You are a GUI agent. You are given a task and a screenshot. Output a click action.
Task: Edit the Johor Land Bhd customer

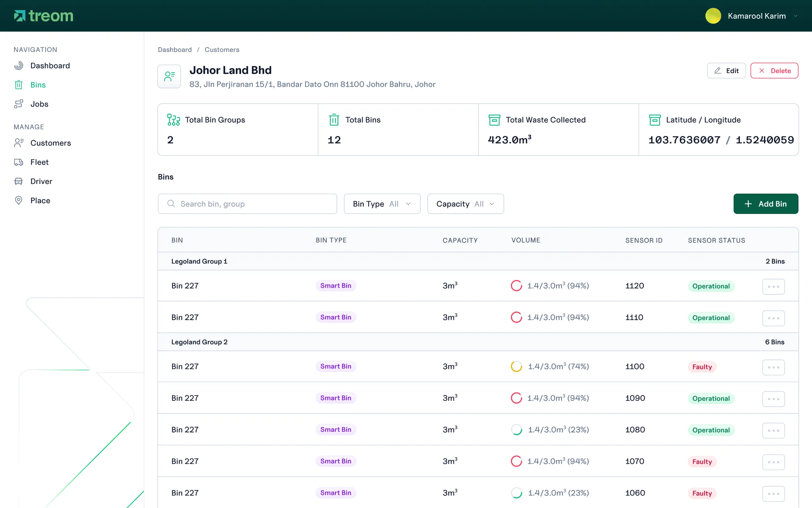pyautogui.click(x=726, y=70)
